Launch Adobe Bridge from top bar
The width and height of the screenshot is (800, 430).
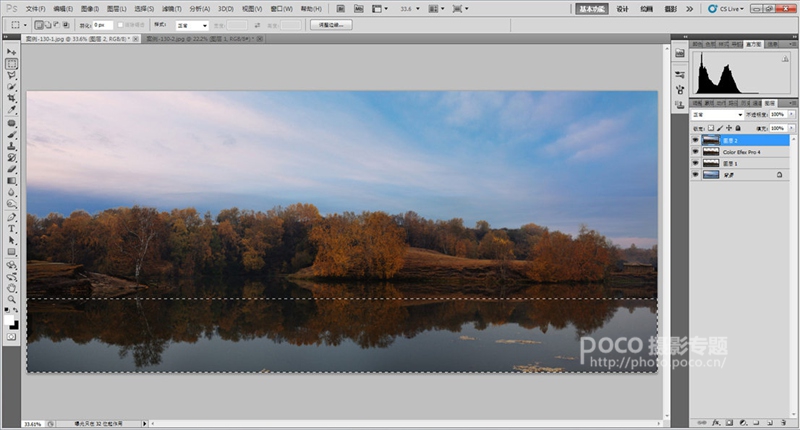pos(341,9)
